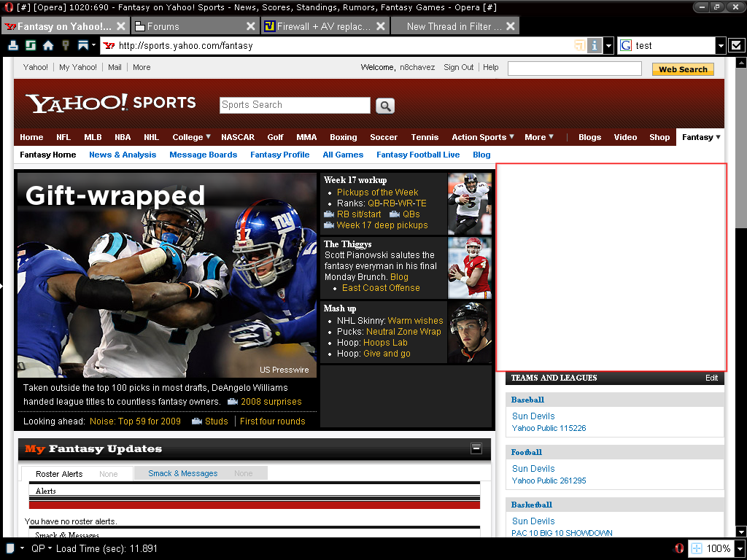Toggle the fit-to-width icon beside zoom percentage
Viewport: 747px width, 560px height.
point(697,548)
